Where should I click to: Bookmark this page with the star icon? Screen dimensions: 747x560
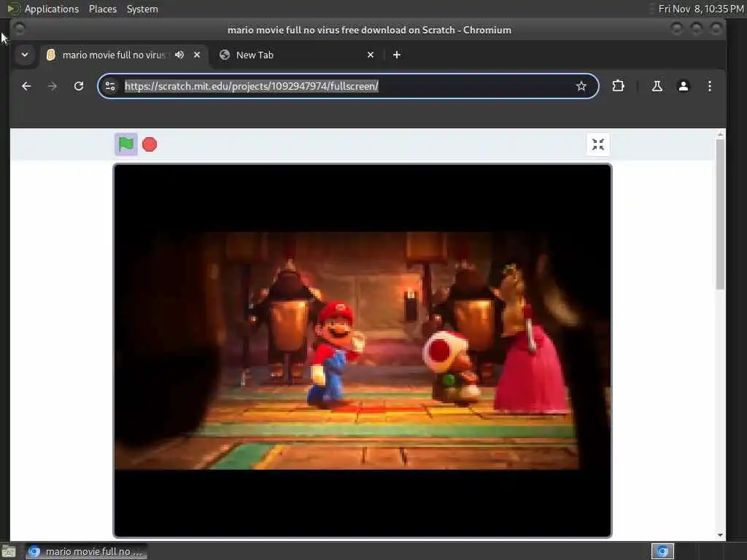click(581, 86)
